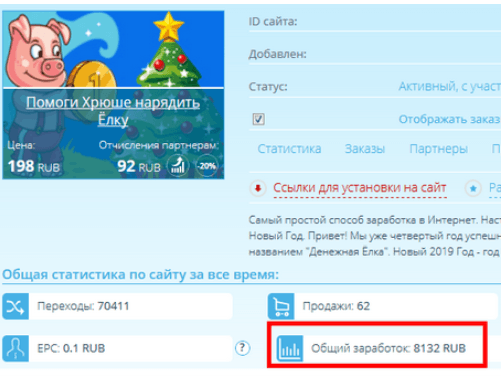Screen dimensions: 503x376
Task: Open the 'Помоги Хрюше нарядить Ёлку' title link
Action: [113, 111]
